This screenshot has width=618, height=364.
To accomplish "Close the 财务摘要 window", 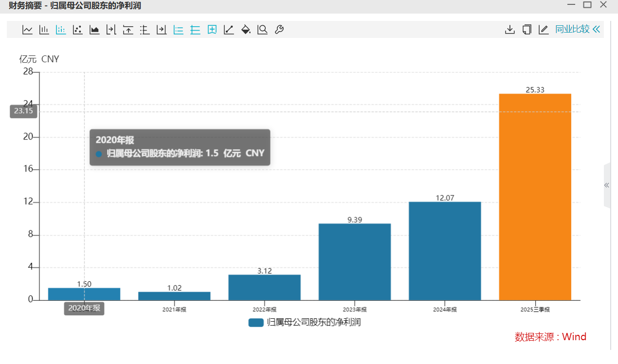I will pyautogui.click(x=603, y=5).
